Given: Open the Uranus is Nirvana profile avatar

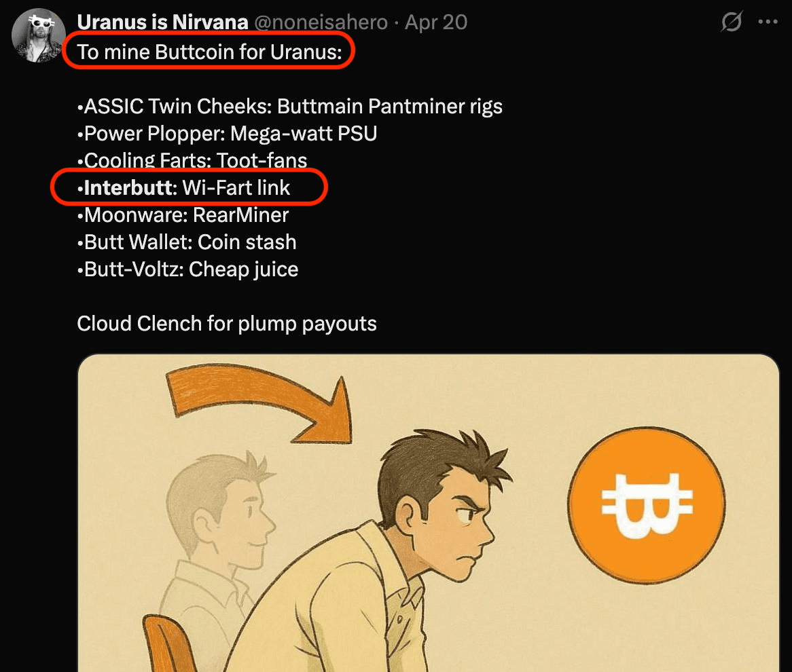Looking at the screenshot, I should [x=39, y=35].
